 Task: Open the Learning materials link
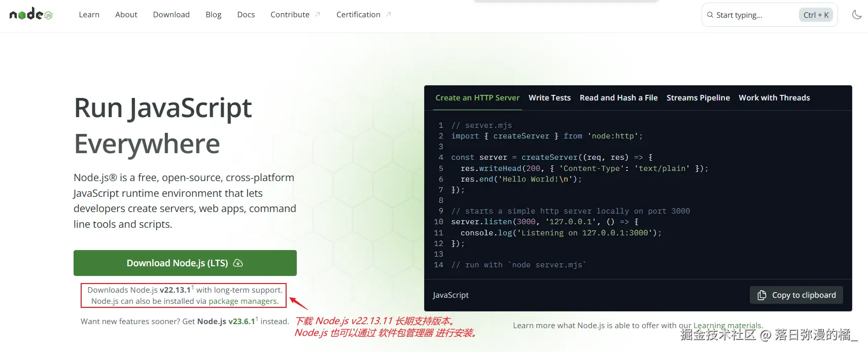(727, 325)
